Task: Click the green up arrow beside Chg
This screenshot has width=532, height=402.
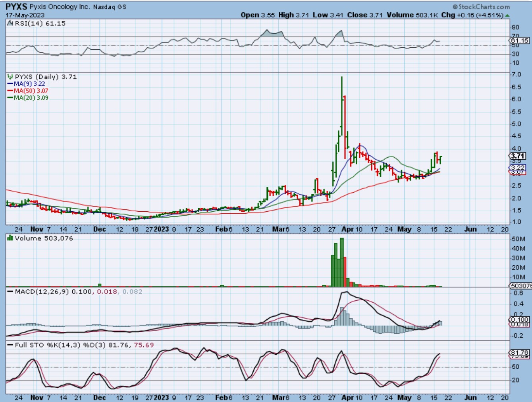Action: 507,15
